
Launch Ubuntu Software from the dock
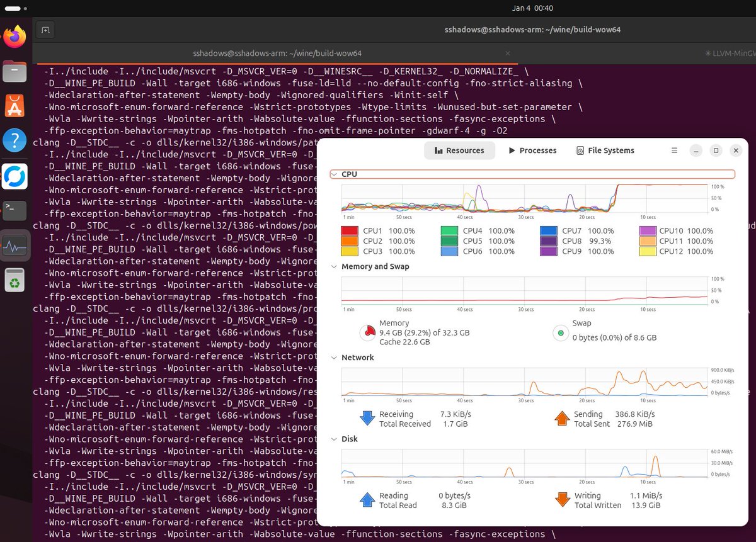15,106
